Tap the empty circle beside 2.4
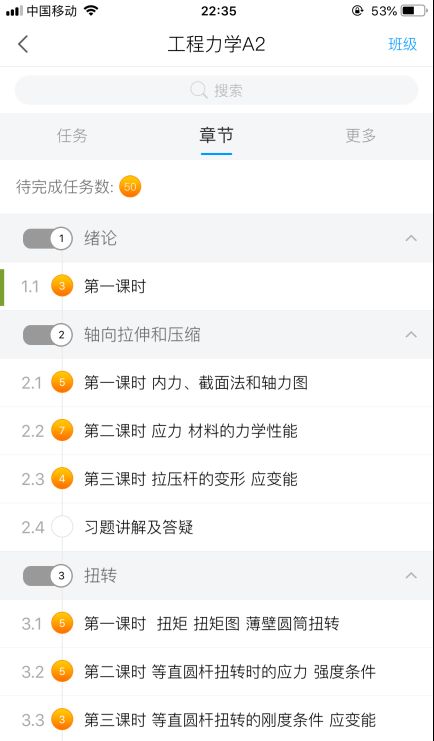Screen dimensions: 434x741 tap(62, 526)
